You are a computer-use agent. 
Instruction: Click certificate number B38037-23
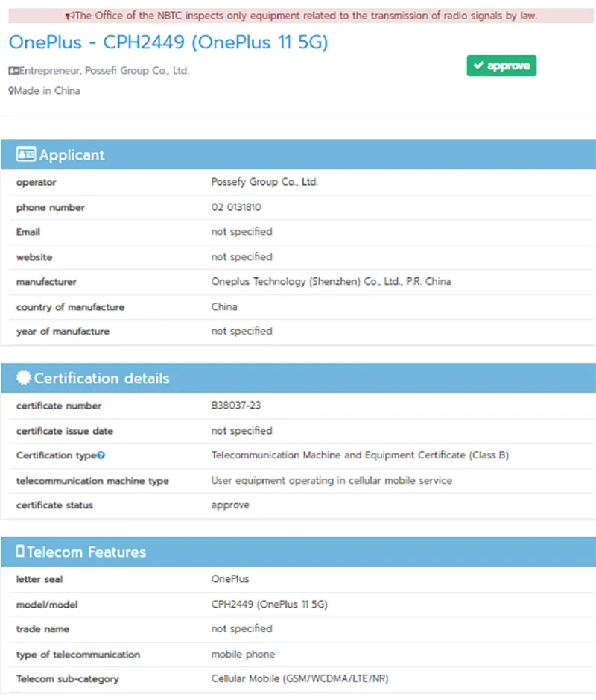236,406
